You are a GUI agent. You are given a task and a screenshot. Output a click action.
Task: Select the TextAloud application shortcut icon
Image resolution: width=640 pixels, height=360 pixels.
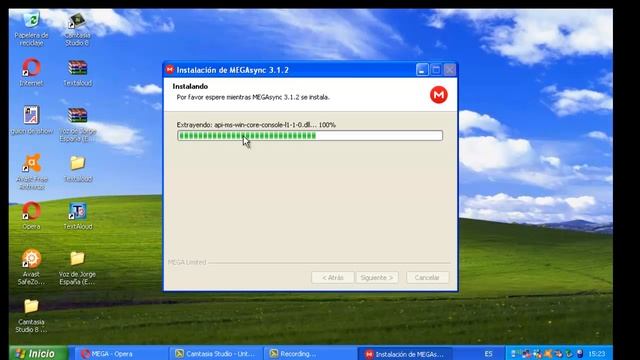point(77,211)
